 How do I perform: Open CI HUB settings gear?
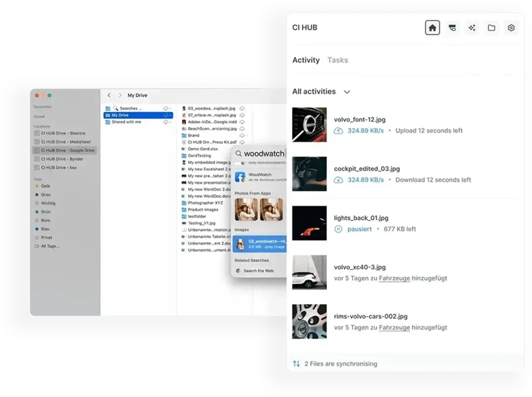click(511, 28)
